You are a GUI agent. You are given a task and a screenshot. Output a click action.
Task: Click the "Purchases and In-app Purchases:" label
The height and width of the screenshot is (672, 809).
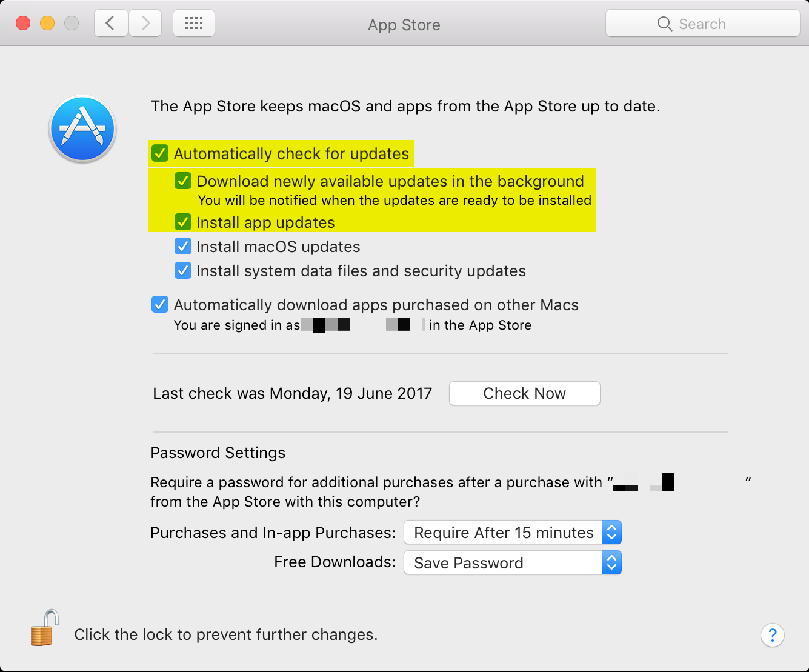[273, 533]
